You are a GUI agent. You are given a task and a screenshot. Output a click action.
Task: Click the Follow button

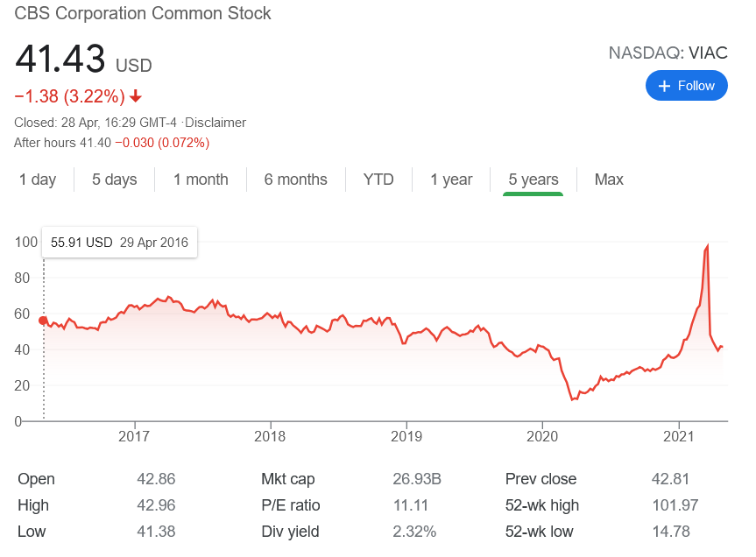[x=686, y=86]
